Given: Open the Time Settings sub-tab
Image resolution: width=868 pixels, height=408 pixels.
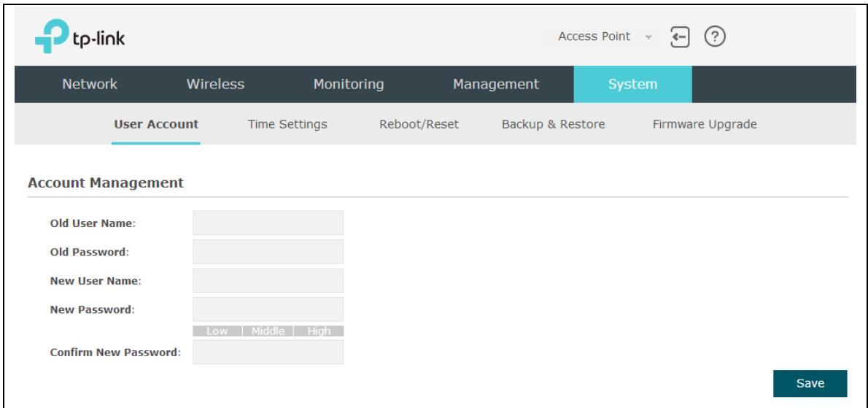Looking at the screenshot, I should coord(287,124).
